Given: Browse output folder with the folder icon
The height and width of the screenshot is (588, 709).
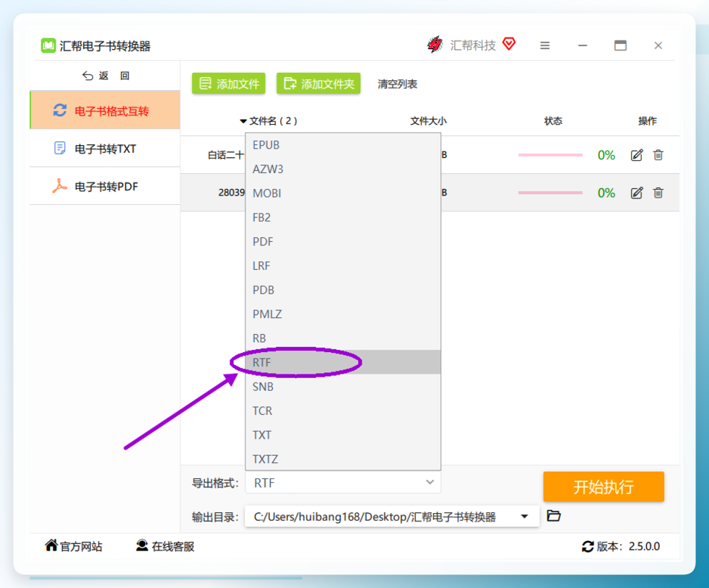Looking at the screenshot, I should (554, 516).
